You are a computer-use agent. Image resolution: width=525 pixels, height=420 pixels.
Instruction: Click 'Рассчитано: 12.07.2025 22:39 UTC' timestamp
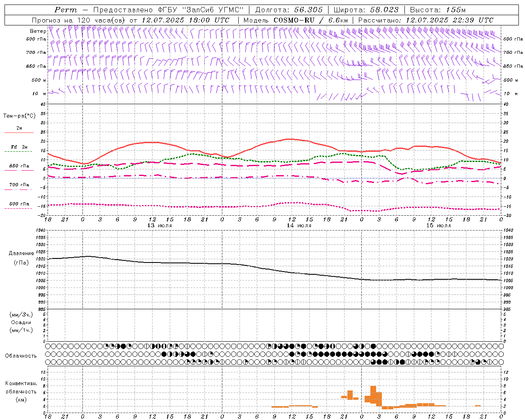coord(426,20)
